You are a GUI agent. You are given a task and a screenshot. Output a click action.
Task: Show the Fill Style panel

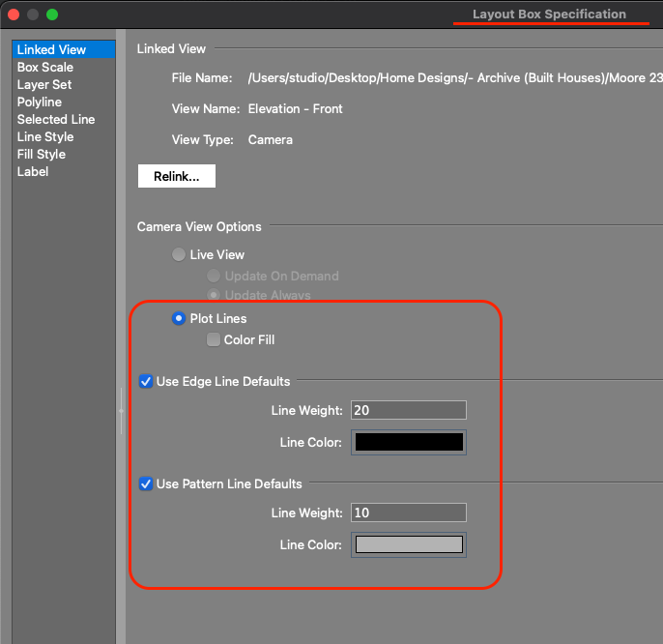[41, 154]
